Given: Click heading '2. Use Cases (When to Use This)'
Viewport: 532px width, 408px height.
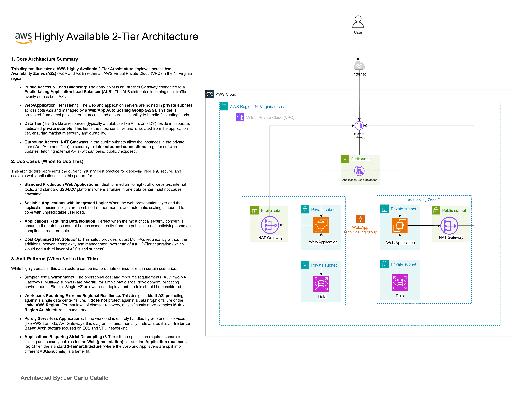Looking at the screenshot, I should [x=47, y=161].
